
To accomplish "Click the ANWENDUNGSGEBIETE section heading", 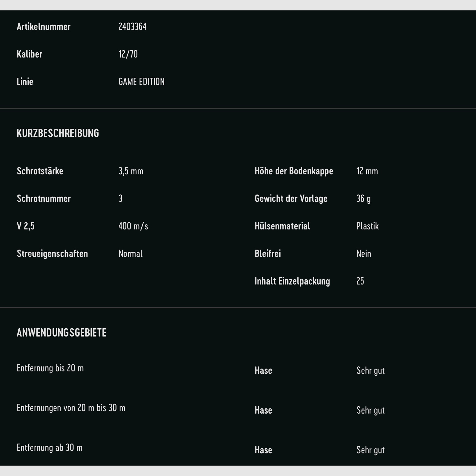I will coord(61,333).
